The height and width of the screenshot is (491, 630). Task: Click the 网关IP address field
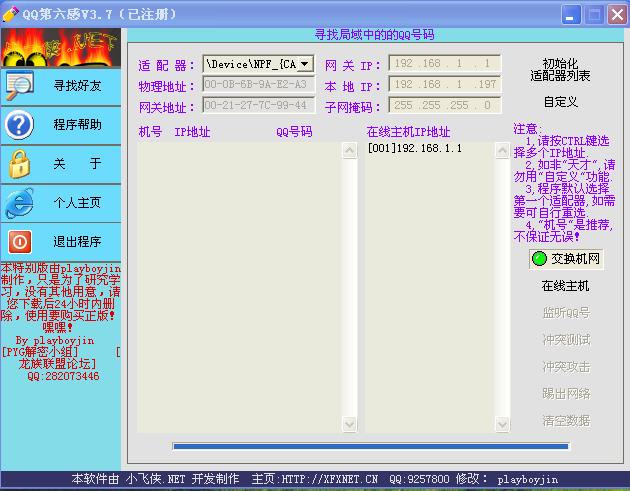445,63
